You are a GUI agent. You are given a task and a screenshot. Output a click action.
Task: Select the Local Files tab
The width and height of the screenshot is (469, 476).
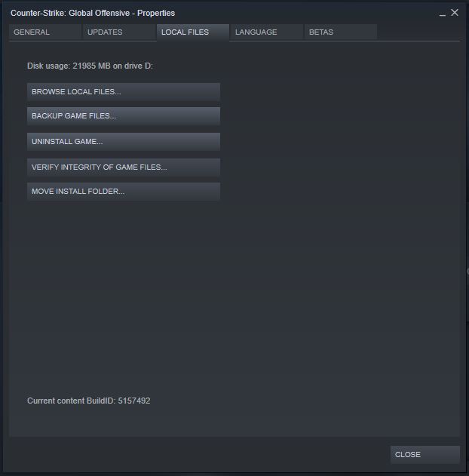pyautogui.click(x=193, y=32)
